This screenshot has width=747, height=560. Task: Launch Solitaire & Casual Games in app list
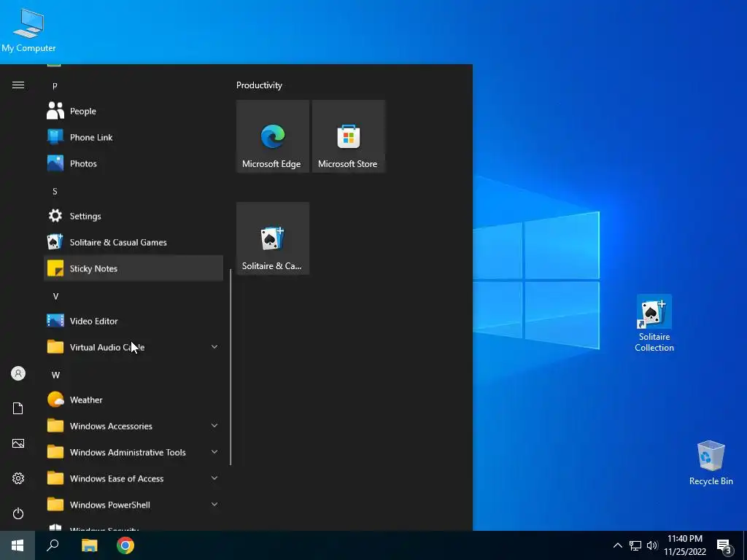(133, 242)
